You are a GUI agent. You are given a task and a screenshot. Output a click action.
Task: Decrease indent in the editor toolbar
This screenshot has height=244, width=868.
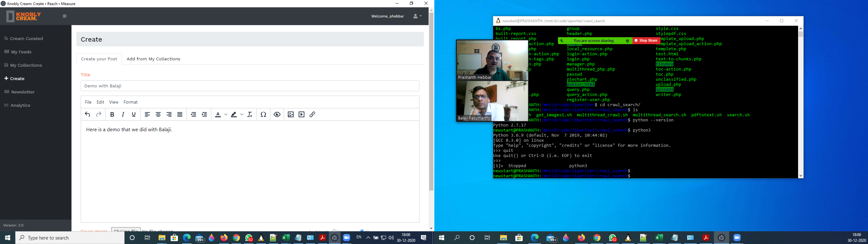(193, 115)
